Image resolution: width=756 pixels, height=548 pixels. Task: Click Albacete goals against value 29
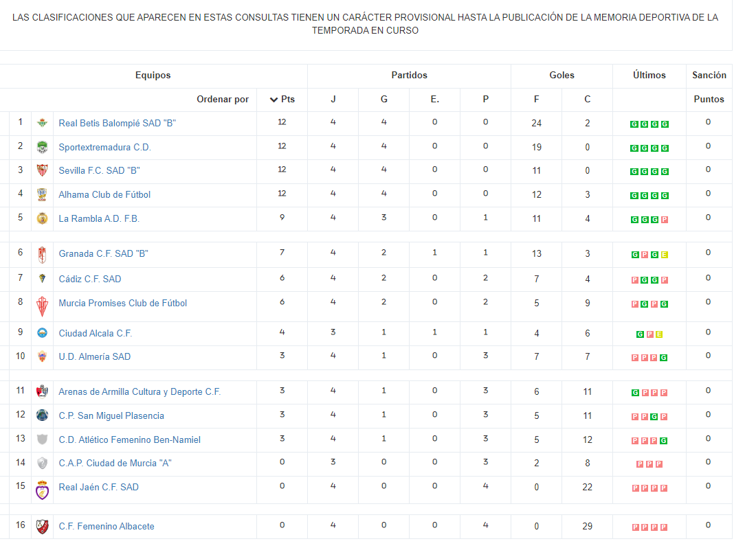587,526
